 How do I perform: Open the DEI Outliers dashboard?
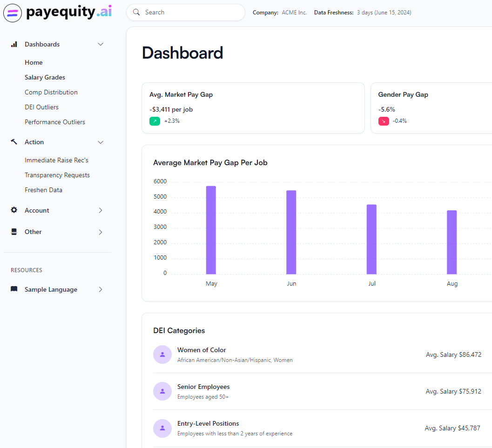[42, 107]
